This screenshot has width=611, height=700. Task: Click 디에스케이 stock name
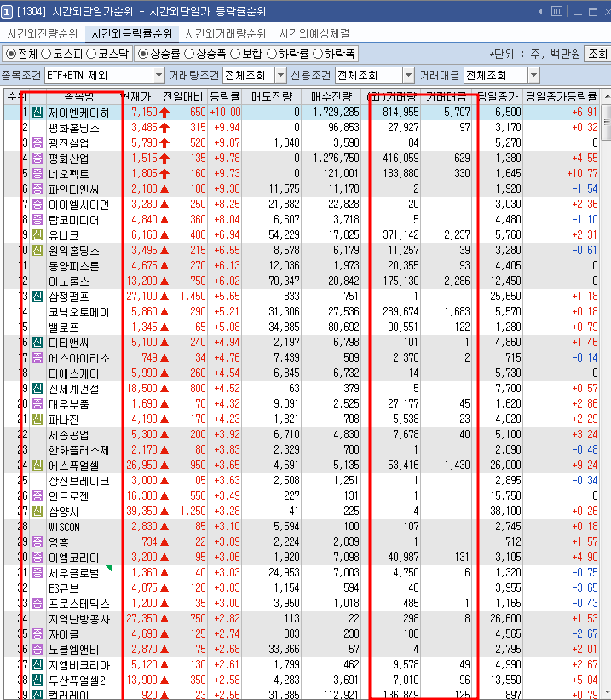click(73, 373)
